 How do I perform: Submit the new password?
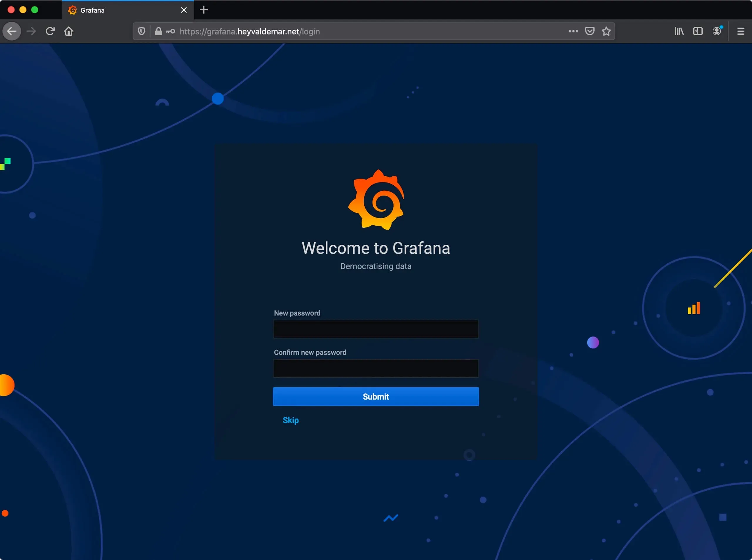pos(376,396)
